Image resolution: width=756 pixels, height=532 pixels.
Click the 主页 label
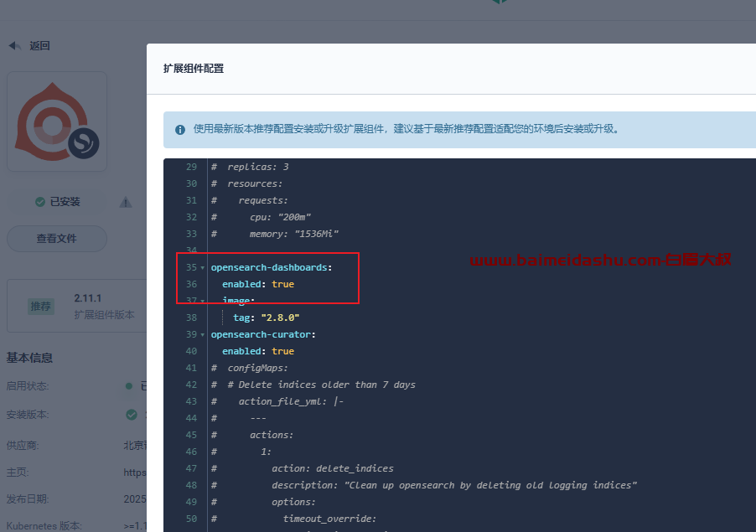18,473
